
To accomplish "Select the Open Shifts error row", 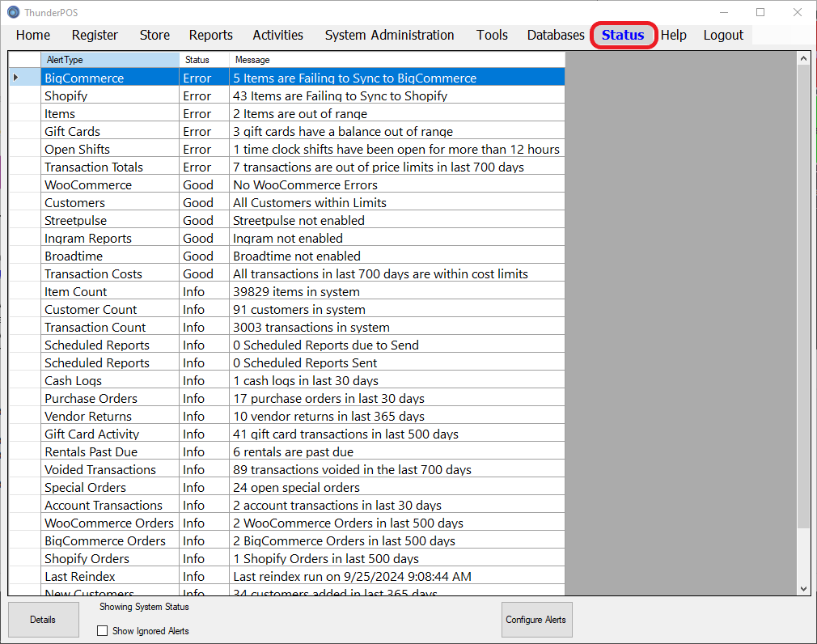I will tap(109, 149).
